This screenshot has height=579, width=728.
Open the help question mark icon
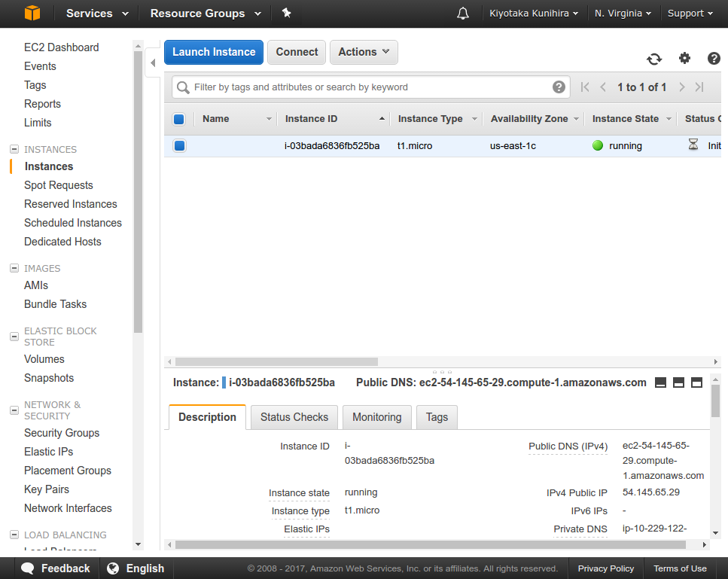pyautogui.click(x=714, y=59)
